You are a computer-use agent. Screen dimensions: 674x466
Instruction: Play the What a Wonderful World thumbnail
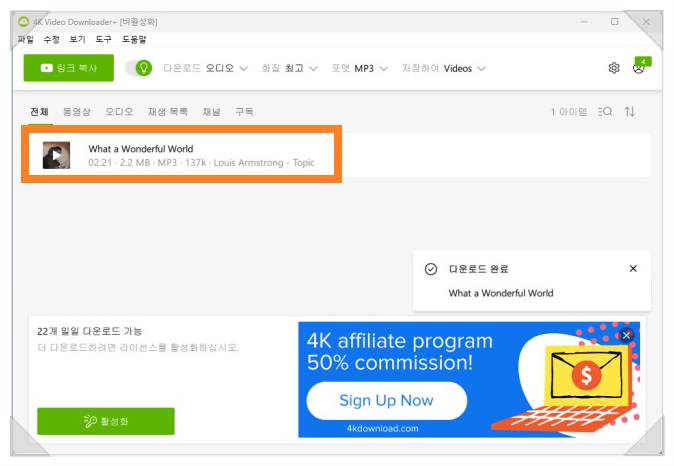[56, 155]
